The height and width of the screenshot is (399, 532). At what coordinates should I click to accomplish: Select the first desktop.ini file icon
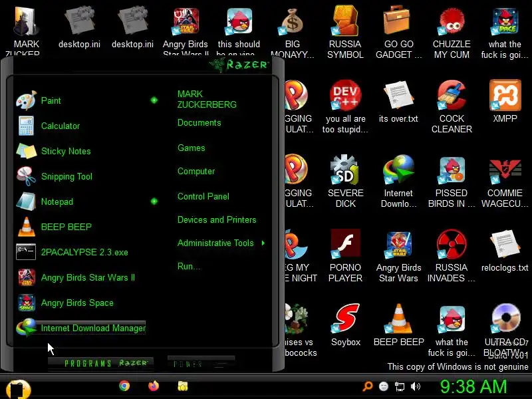pos(79,28)
